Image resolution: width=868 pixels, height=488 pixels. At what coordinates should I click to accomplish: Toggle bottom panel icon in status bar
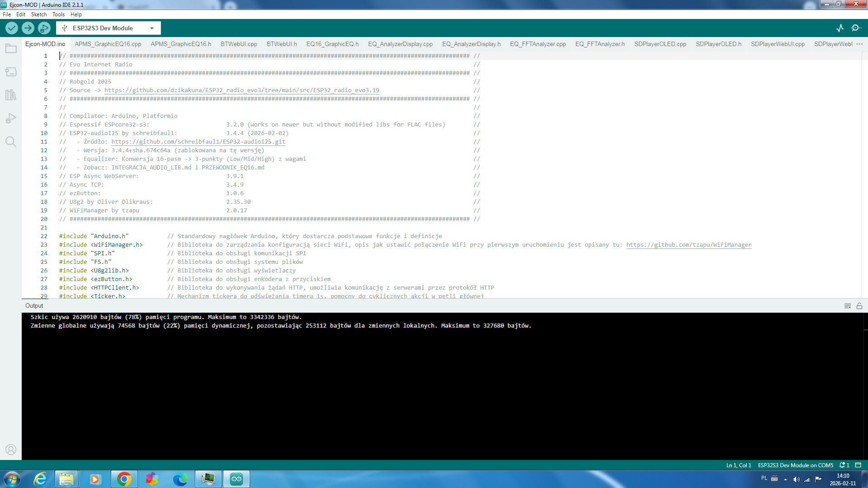pos(858,465)
